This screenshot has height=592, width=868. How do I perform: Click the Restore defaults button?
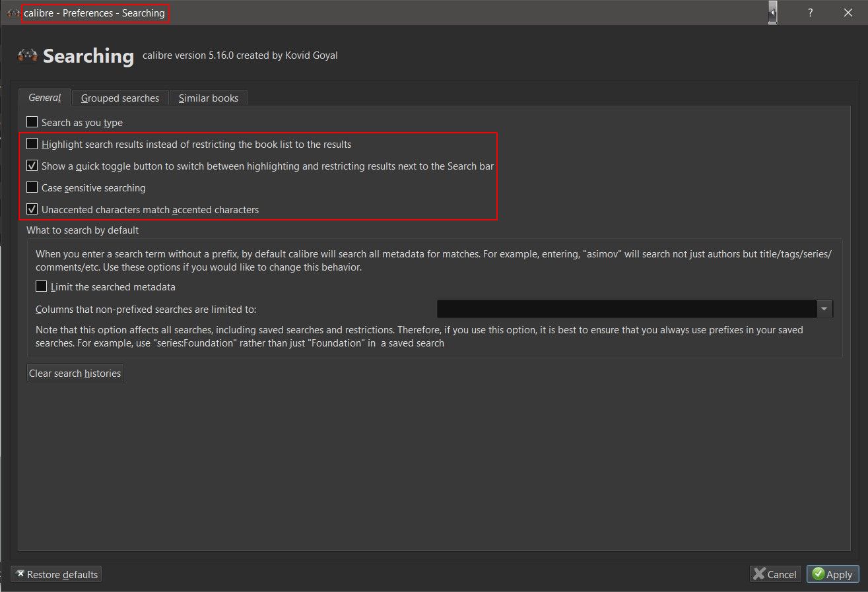point(57,574)
